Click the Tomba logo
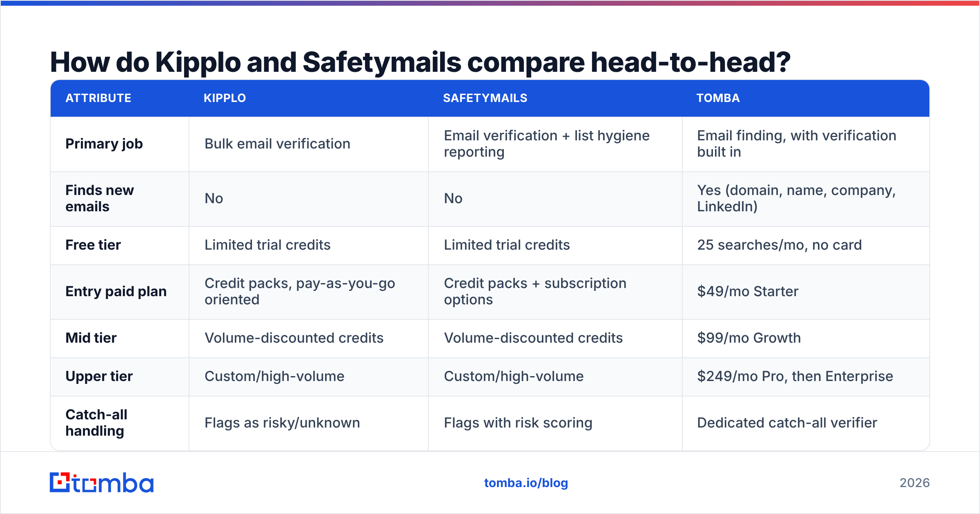The image size is (980, 514). pos(102,483)
